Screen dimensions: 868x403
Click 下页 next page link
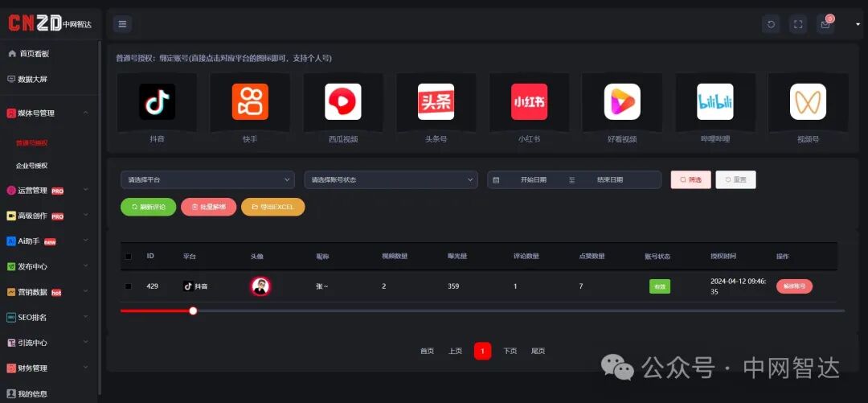click(x=510, y=351)
